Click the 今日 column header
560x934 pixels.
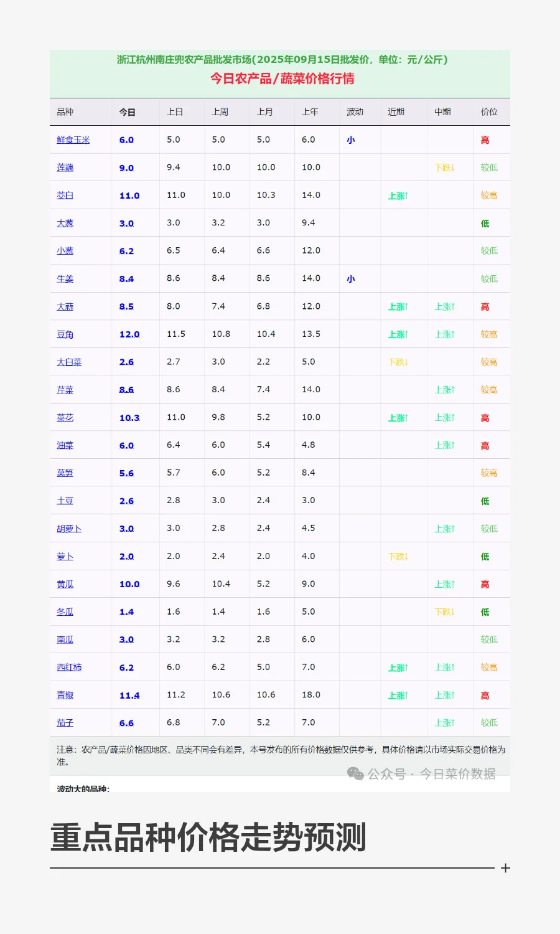(x=128, y=112)
